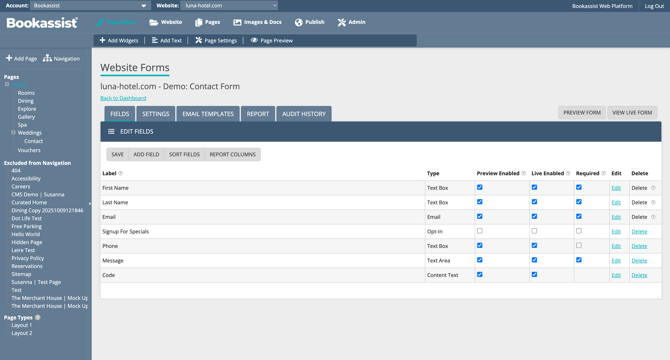Toggle Preview Enabled for Phone field
Image resolution: width=670 pixels, height=360 pixels.
(480, 246)
